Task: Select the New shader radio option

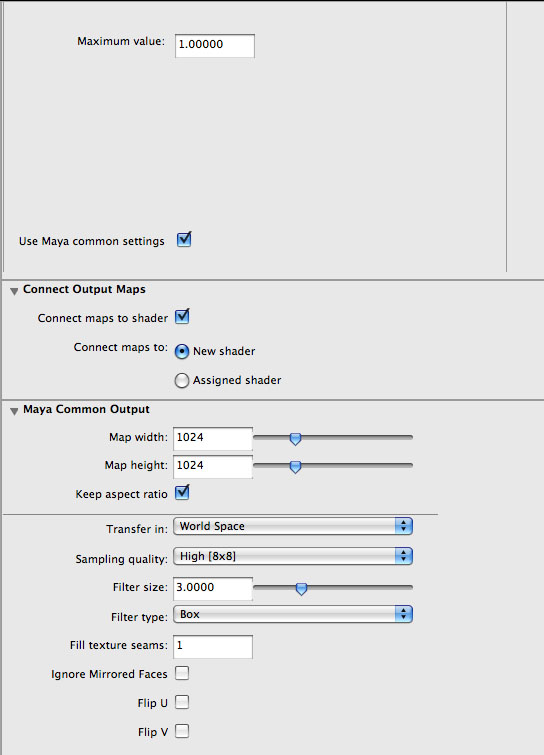Action: point(181,351)
